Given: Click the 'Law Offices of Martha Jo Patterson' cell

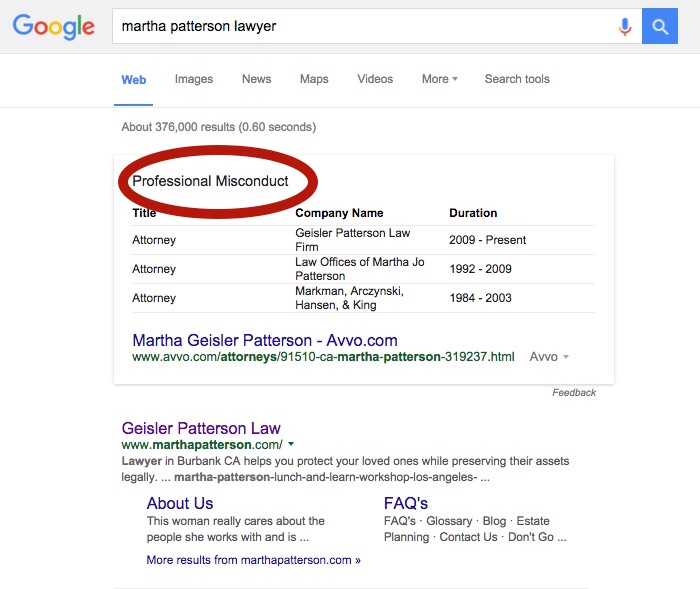Looking at the screenshot, I should click(359, 269).
